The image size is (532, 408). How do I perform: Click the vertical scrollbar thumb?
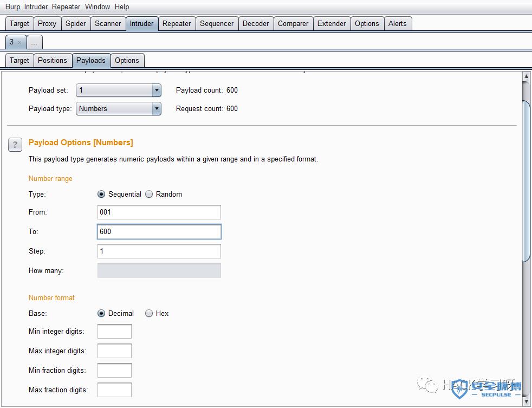526,181
